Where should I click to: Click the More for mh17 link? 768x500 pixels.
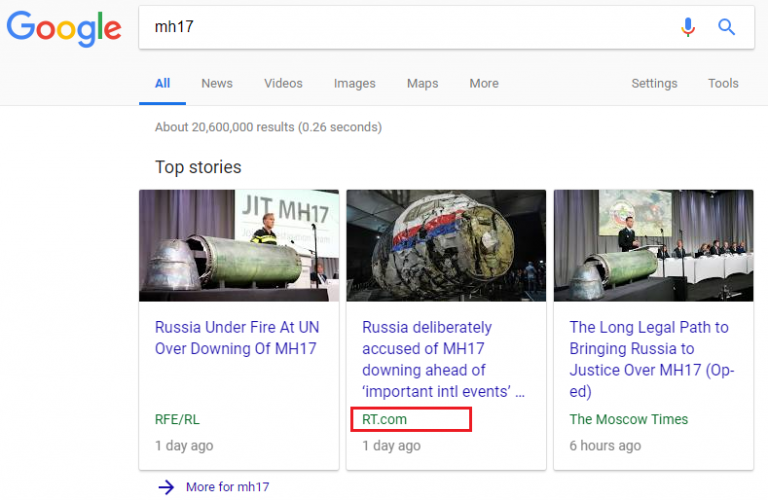(x=228, y=487)
